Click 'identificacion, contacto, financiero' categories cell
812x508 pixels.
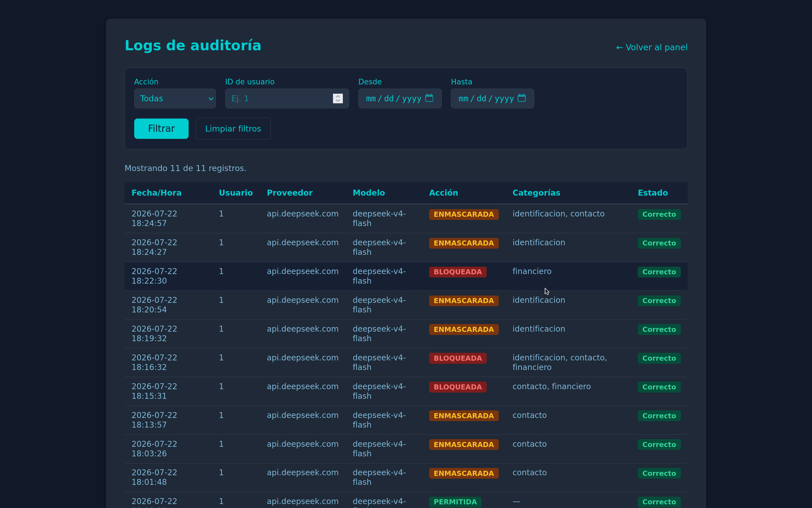pos(560,362)
